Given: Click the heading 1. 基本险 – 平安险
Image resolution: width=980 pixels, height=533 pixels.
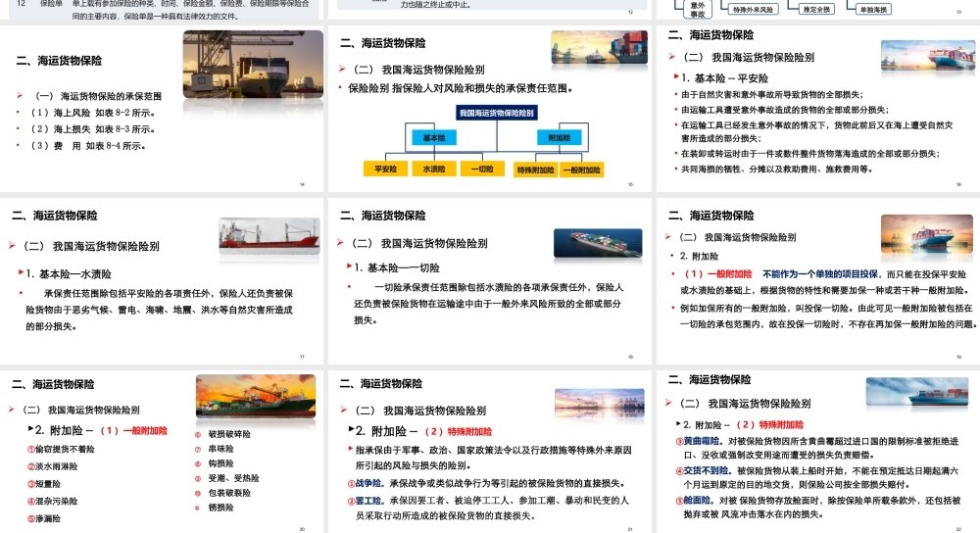Looking at the screenshot, I should (x=724, y=78).
